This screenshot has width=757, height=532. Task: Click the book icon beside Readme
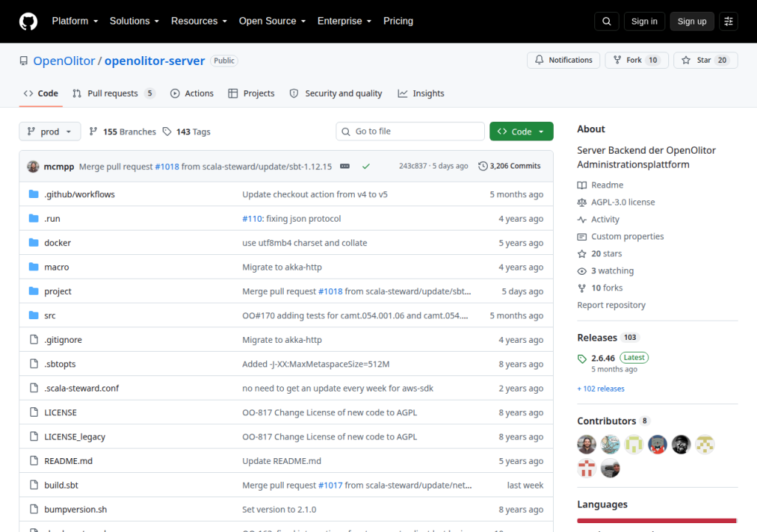[582, 185]
